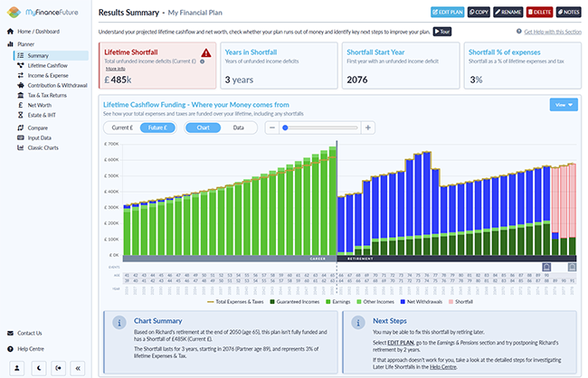Click the Shortfall Start Year card
This screenshot has width=588, height=378.
click(x=401, y=66)
